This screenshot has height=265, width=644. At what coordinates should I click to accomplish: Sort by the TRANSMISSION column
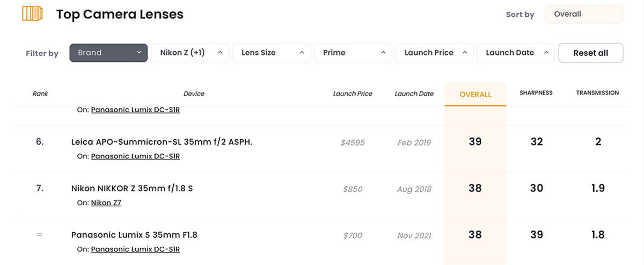(x=597, y=93)
